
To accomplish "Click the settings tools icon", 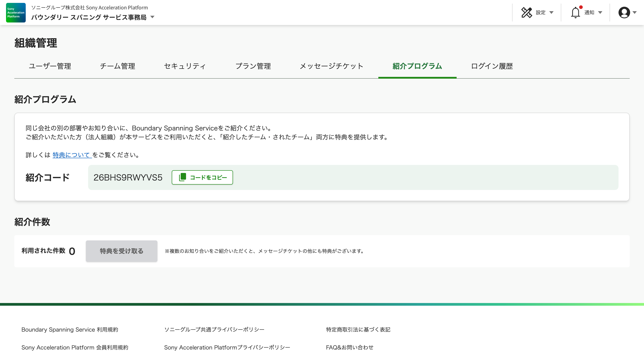I will pyautogui.click(x=527, y=13).
